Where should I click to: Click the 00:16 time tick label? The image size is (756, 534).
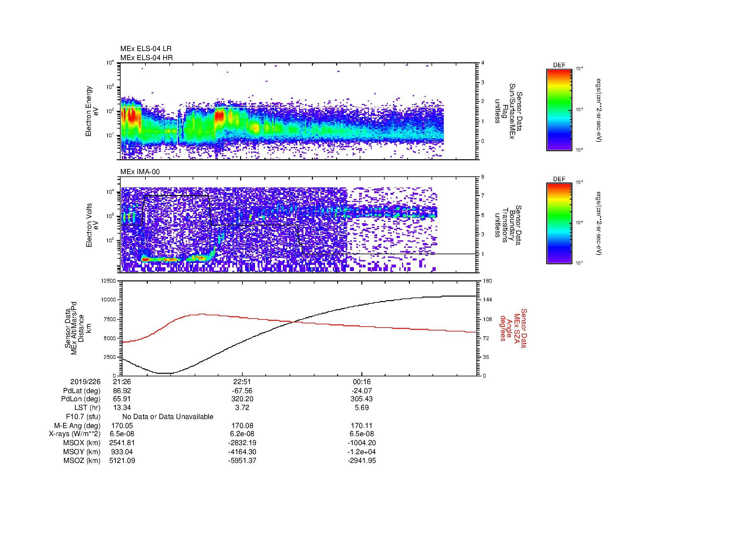[362, 382]
